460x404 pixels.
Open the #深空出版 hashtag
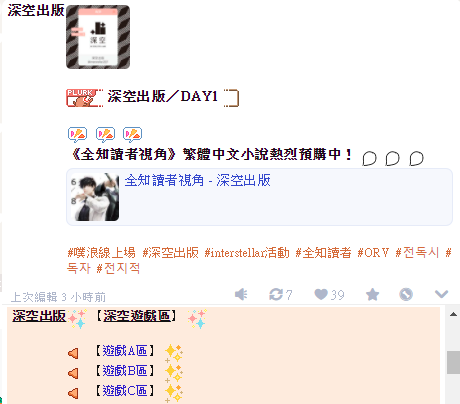tap(170, 253)
